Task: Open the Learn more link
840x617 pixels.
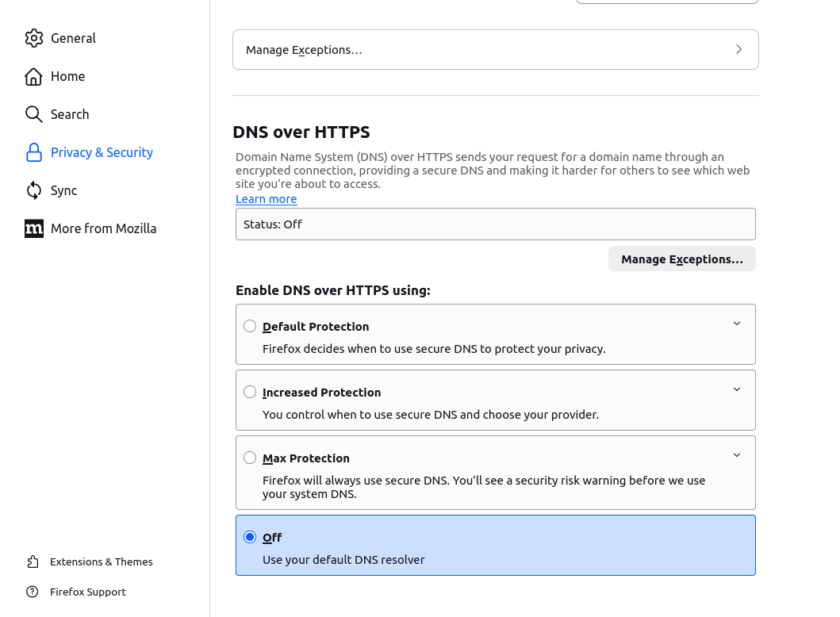Action: pos(266,199)
